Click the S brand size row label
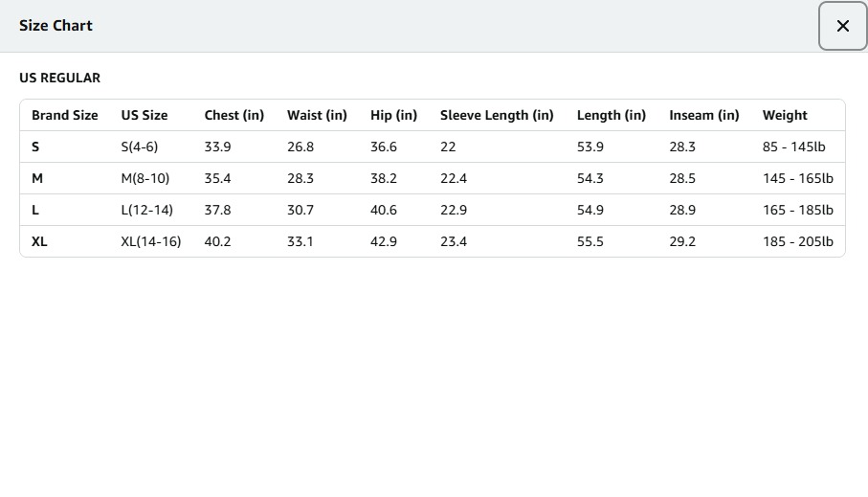The height and width of the screenshot is (497, 868). click(x=35, y=147)
